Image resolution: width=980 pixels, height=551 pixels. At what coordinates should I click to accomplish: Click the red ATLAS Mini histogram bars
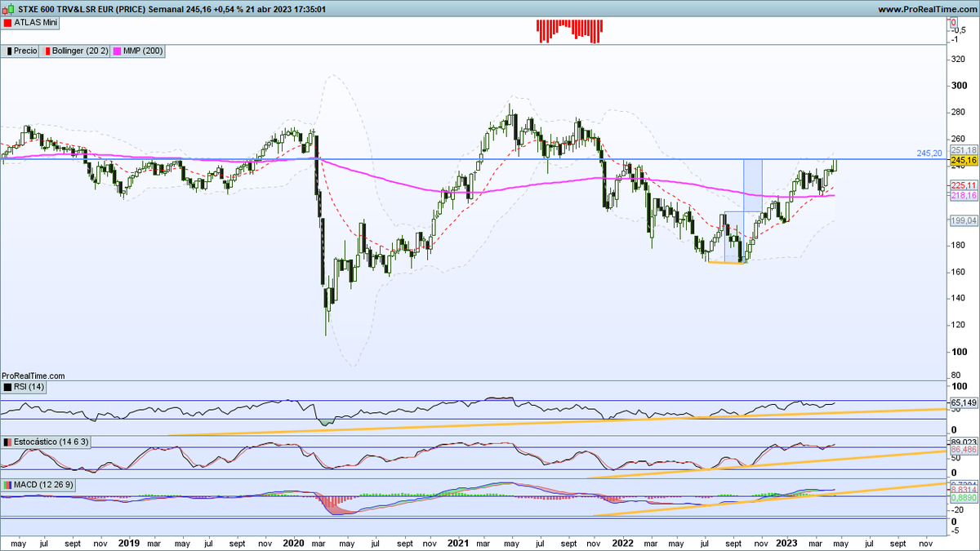[x=569, y=30]
